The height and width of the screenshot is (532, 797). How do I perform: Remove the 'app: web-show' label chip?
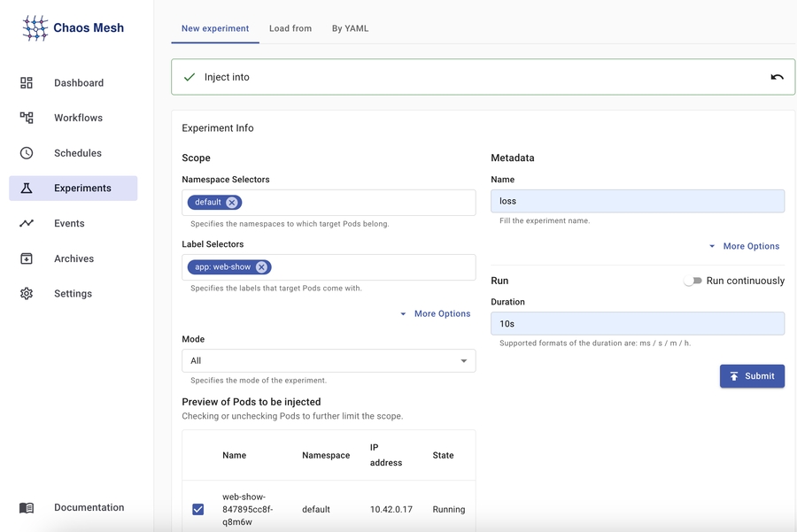261,267
